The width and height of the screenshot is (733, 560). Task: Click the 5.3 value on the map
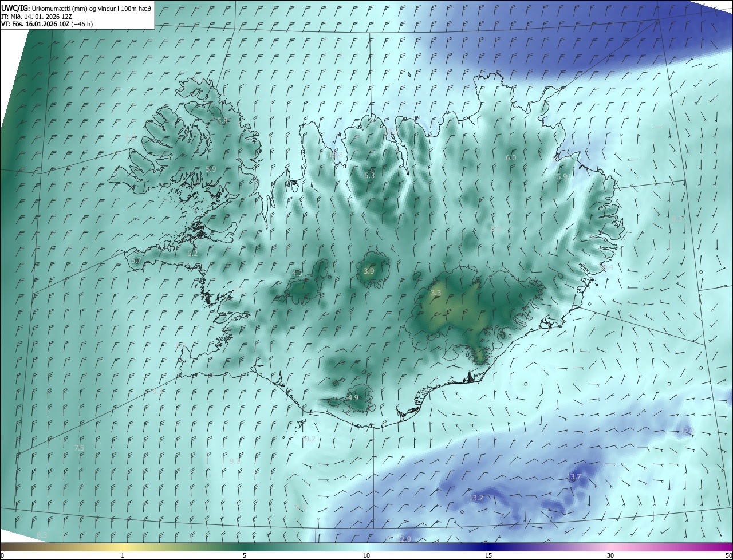tap(369, 175)
